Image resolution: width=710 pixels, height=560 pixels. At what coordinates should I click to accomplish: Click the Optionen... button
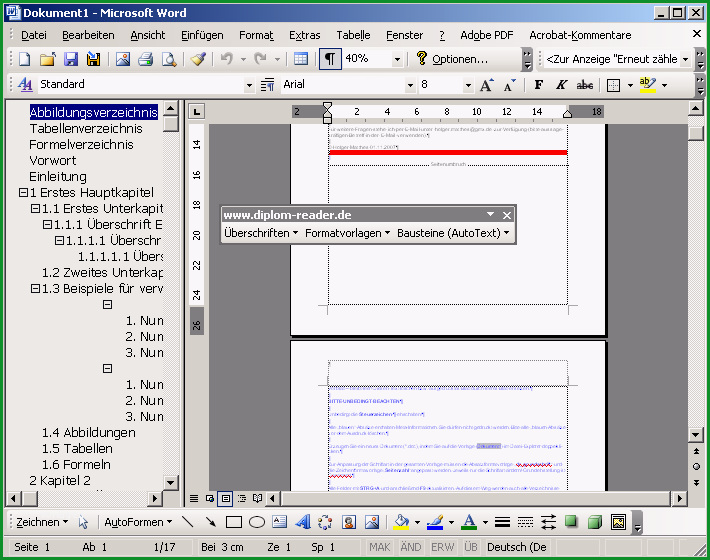tap(452, 59)
